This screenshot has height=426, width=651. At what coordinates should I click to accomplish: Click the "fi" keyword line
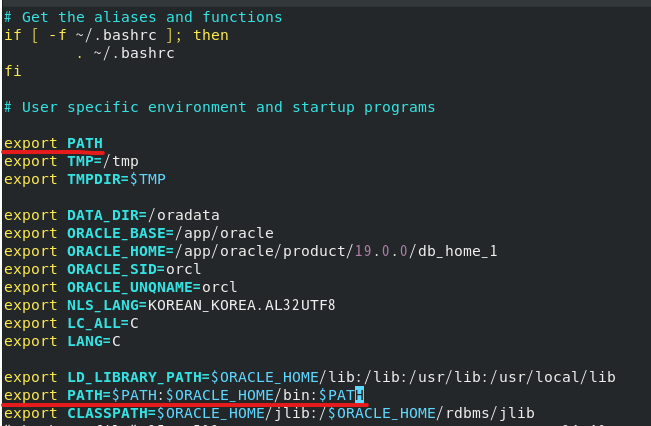coord(13,71)
